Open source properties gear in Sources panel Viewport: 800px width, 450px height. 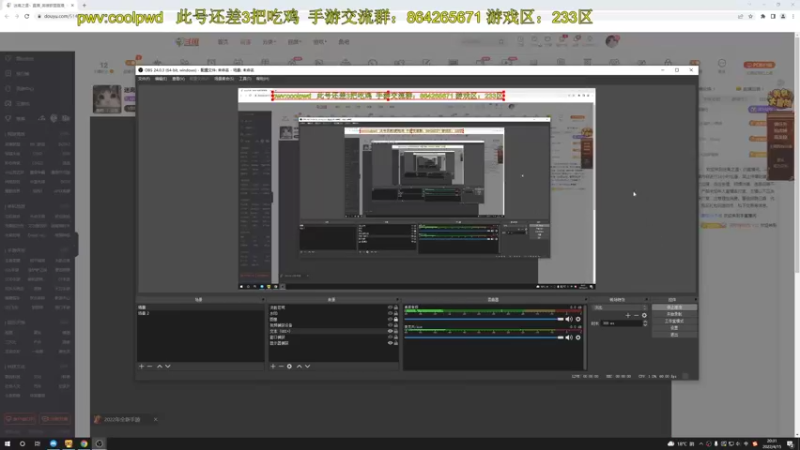(x=289, y=366)
